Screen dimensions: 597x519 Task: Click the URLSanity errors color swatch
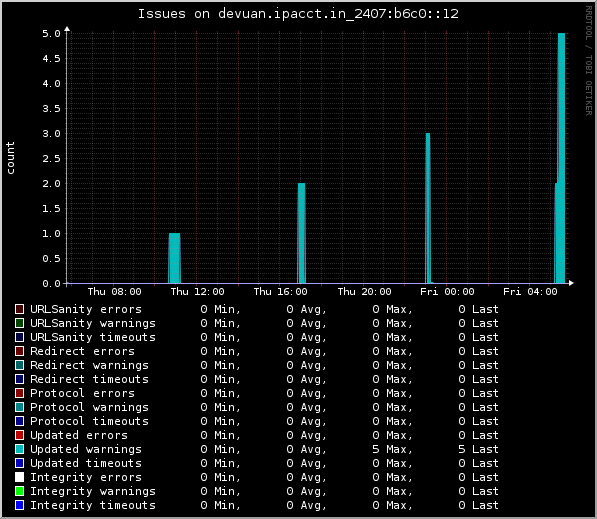click(19, 309)
